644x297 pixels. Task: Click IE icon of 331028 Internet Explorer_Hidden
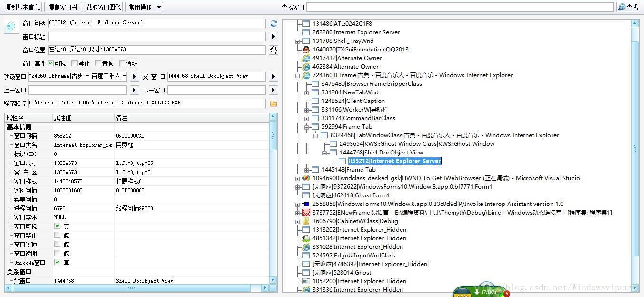point(306,247)
